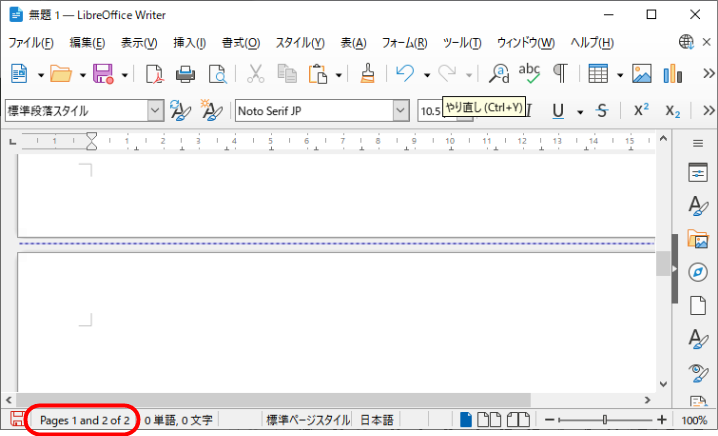Screen dimensions: 718x436
Task: Expand formatting toolbar overflow chevron
Action: click(x=708, y=110)
